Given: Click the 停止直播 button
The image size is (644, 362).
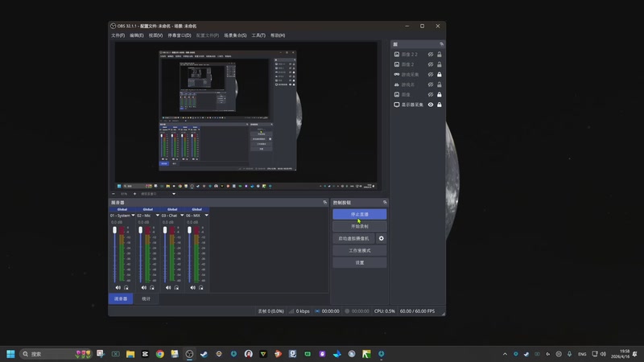Looking at the screenshot, I should coord(360,215).
